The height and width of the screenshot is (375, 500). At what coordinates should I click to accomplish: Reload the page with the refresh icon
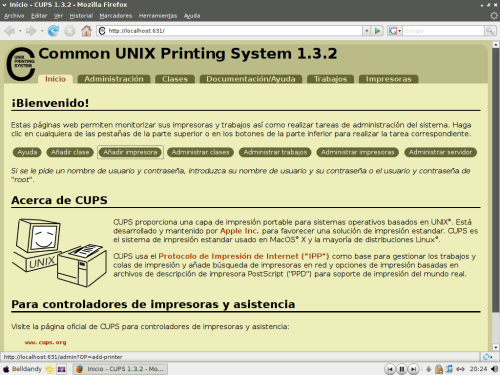53,31
